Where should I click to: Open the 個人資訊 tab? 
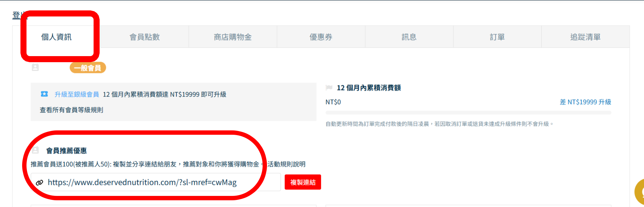point(56,37)
